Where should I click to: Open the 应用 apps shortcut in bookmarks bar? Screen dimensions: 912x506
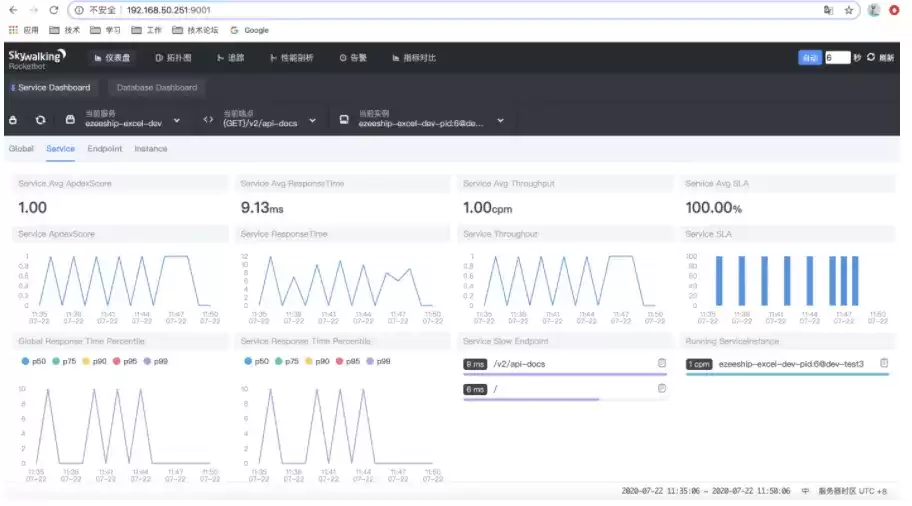pos(23,30)
